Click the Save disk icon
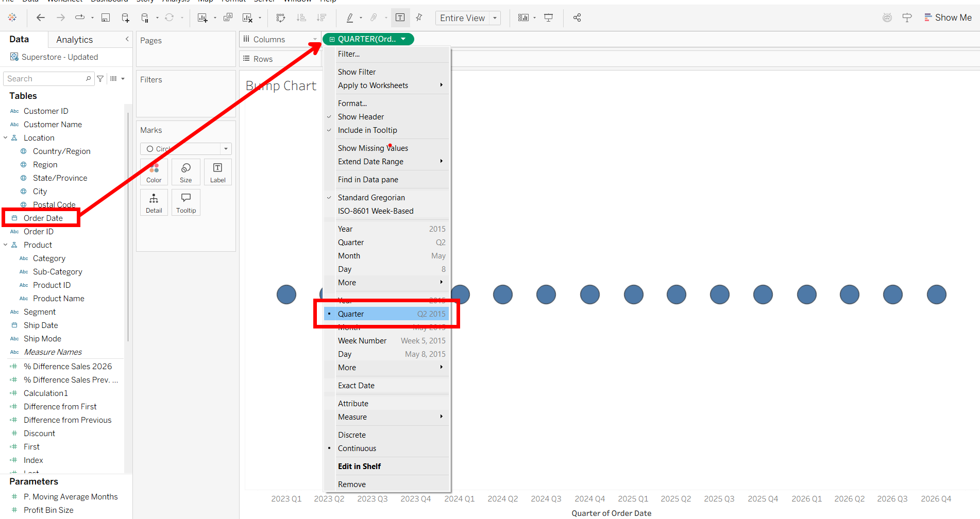980x519 pixels. click(106, 18)
